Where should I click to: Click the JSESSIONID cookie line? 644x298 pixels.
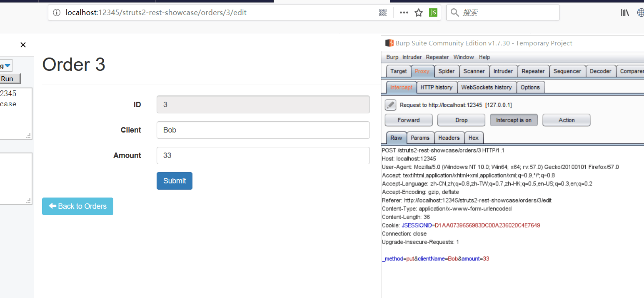tap(461, 225)
